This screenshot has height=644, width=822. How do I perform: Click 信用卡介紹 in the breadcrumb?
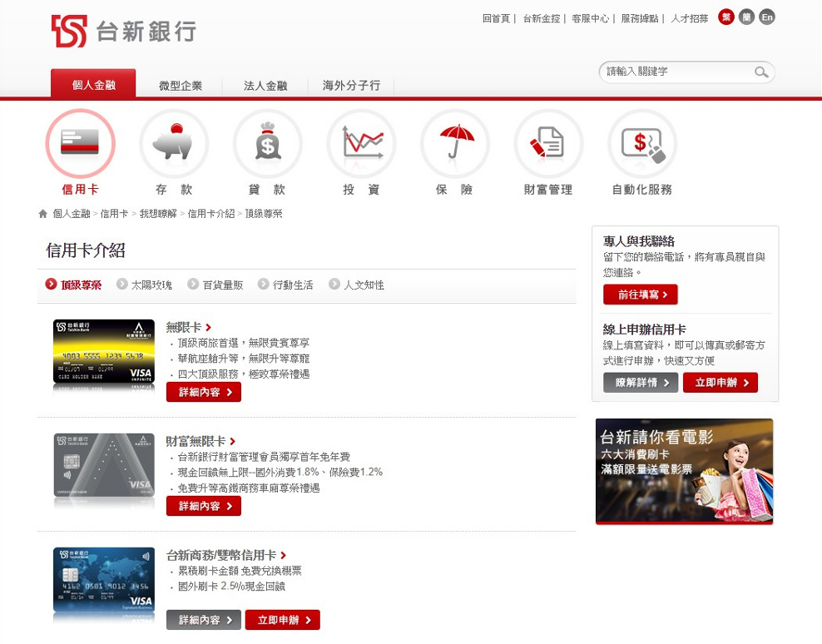[211, 214]
